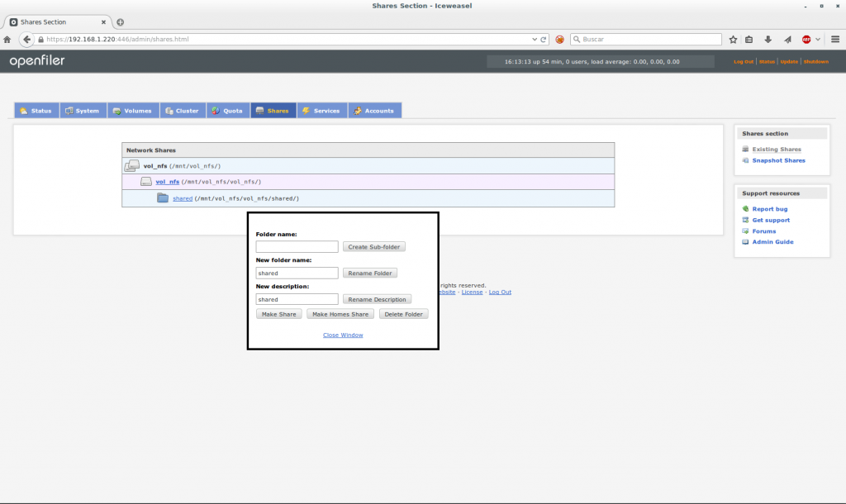This screenshot has height=504, width=846.
Task: Click the Close Window link
Action: (x=343, y=335)
